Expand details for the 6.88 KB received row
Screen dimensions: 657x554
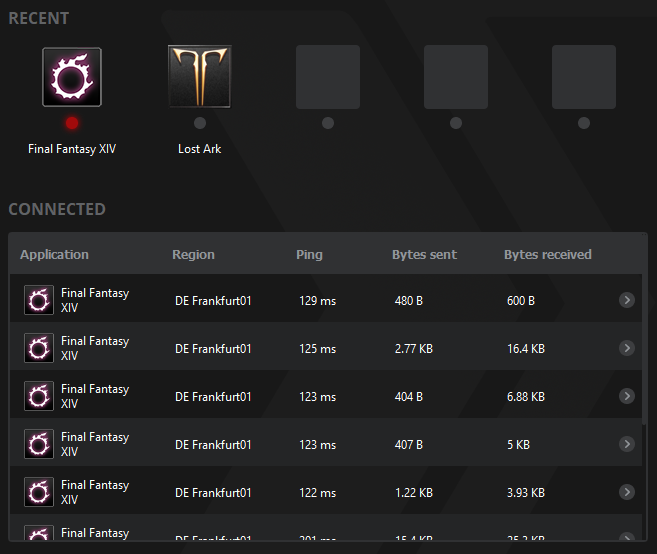627,396
